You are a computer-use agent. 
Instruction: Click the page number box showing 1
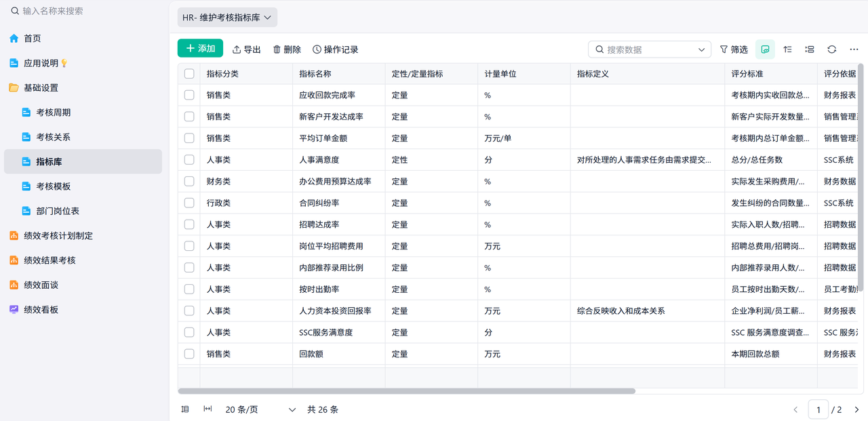[818, 409]
